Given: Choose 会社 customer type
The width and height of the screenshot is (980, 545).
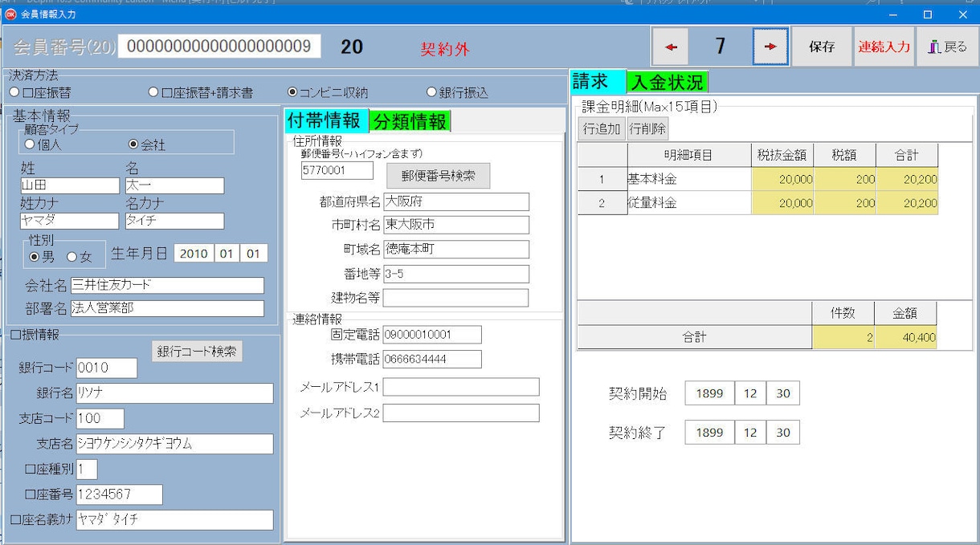Looking at the screenshot, I should 147,144.
